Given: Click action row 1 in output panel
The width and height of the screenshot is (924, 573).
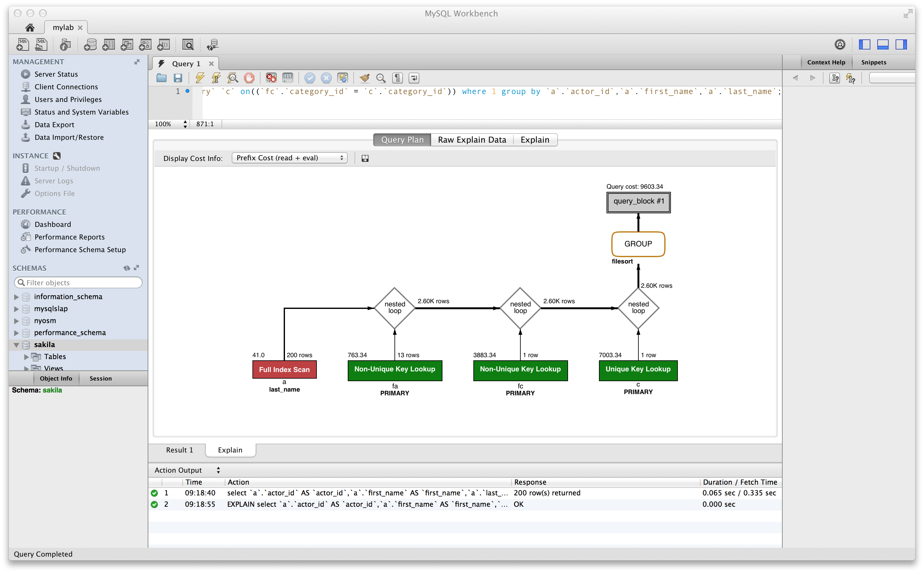Looking at the screenshot, I should point(462,493).
